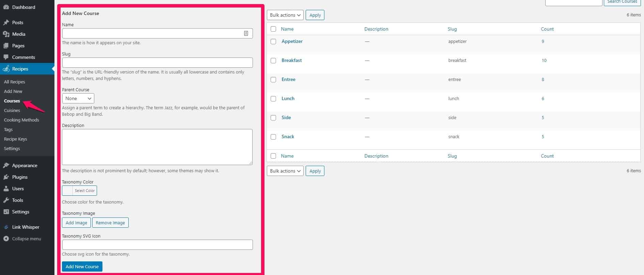644x275 pixels.
Task: Mark the Side row checkbox
Action: 273,118
